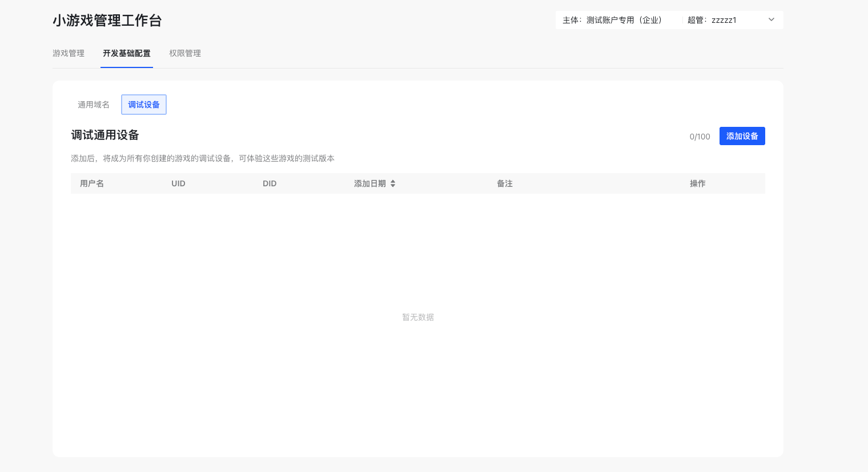Open the 权限管理 tab
The image size is (868, 472).
pyautogui.click(x=185, y=53)
